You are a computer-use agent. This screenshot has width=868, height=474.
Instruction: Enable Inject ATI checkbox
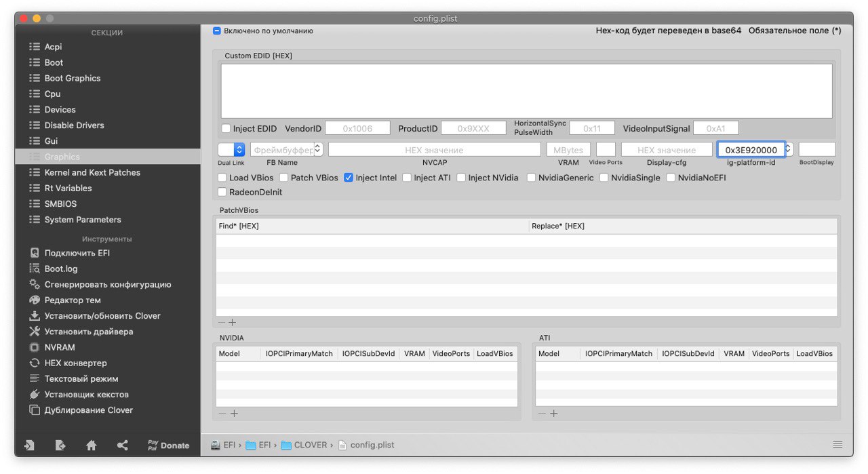pos(407,178)
